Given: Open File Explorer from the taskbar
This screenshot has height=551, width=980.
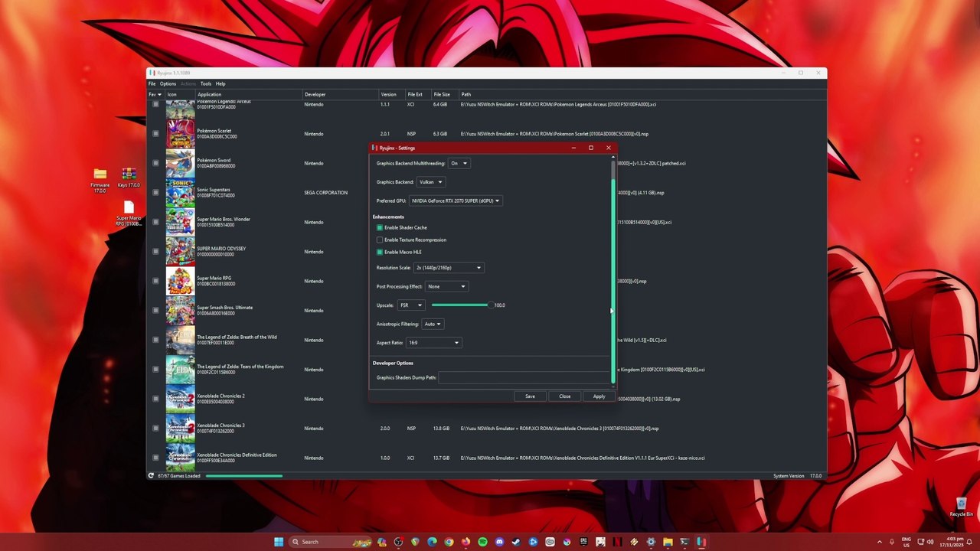Looking at the screenshot, I should pos(668,542).
